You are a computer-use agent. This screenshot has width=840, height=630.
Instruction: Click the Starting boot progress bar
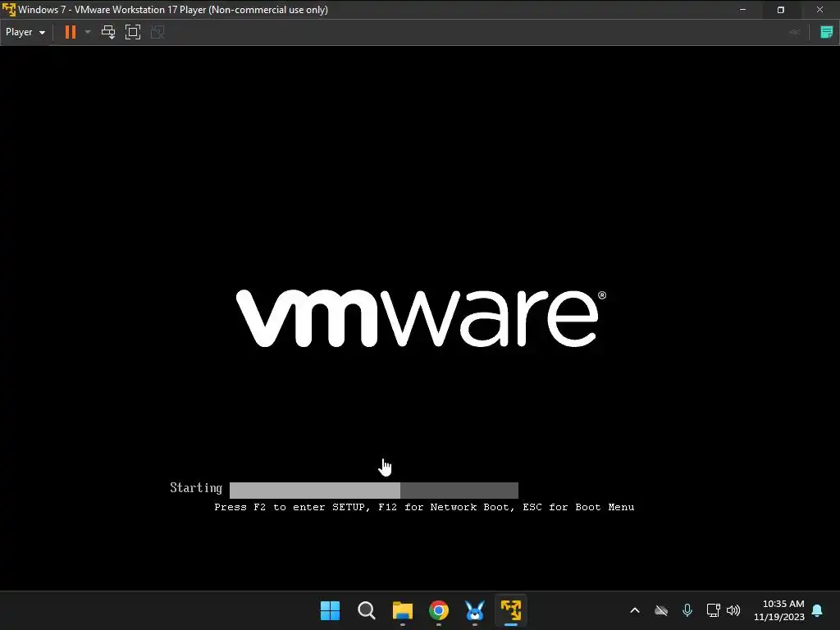374,491
